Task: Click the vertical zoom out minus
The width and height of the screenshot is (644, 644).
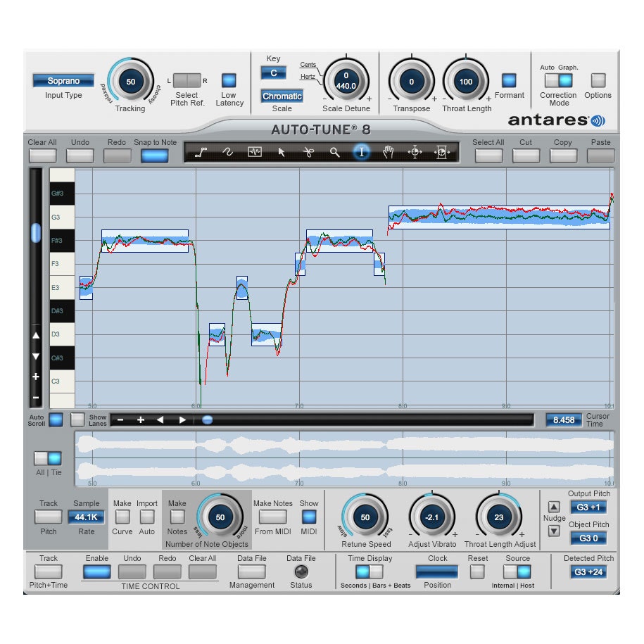Action: pos(36,397)
